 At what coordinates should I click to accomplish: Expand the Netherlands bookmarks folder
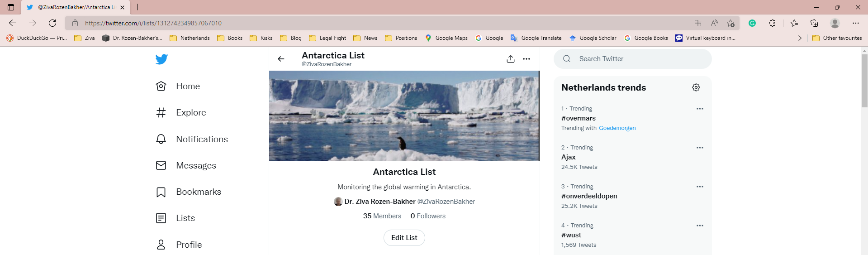pyautogui.click(x=190, y=38)
